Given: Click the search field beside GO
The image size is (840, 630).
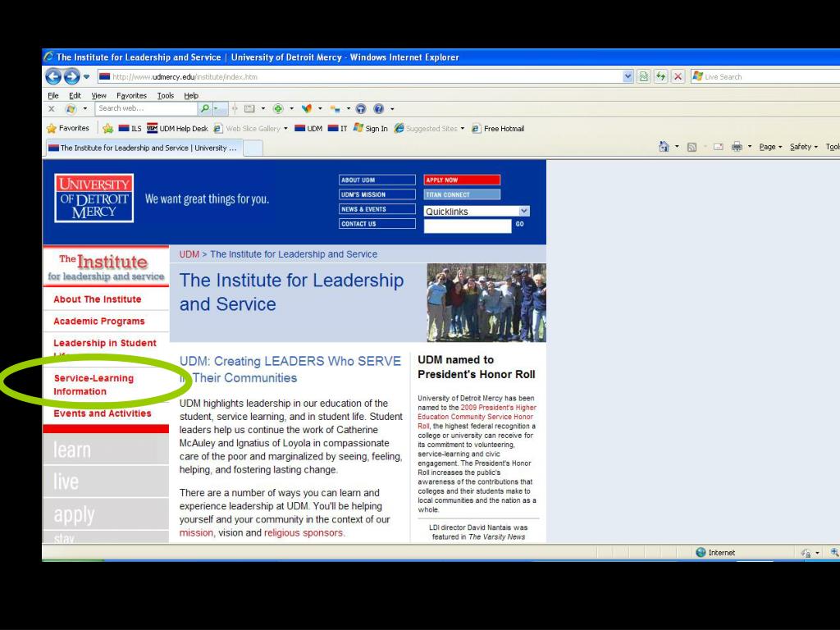Looking at the screenshot, I should click(x=468, y=226).
